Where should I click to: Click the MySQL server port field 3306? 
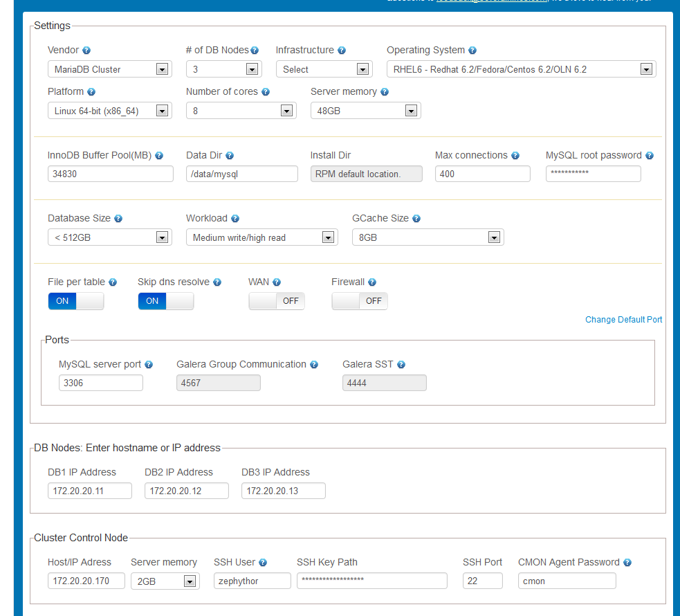coord(100,383)
